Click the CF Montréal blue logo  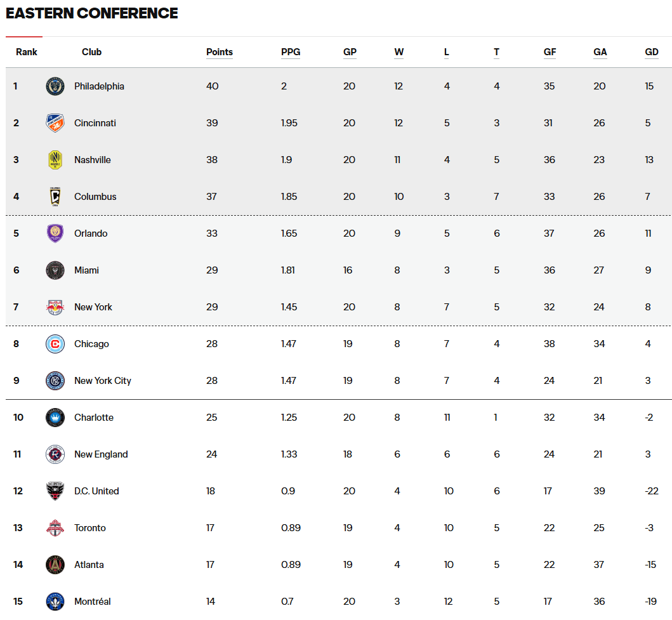pos(55,602)
